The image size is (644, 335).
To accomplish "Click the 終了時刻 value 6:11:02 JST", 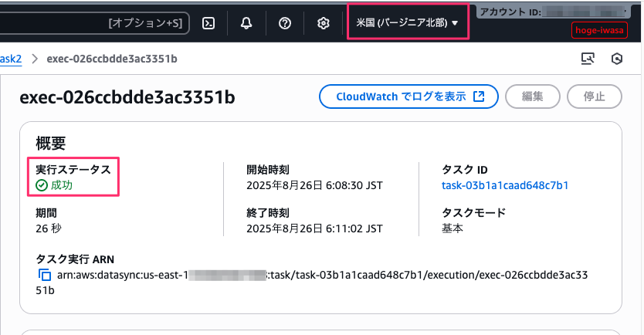I will tap(314, 228).
